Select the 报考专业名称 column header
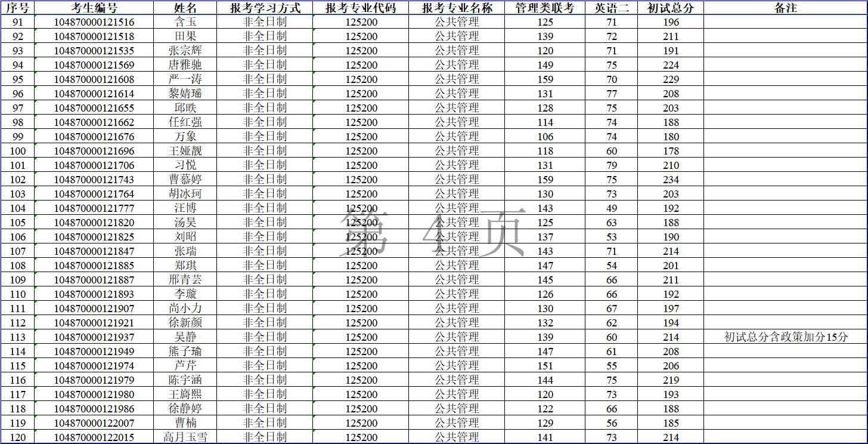The image size is (868, 444). point(457,8)
